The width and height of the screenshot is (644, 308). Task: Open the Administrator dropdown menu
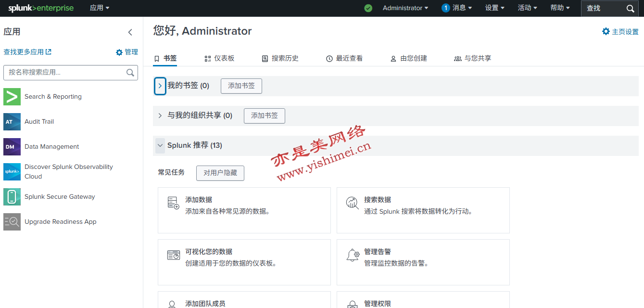click(405, 8)
